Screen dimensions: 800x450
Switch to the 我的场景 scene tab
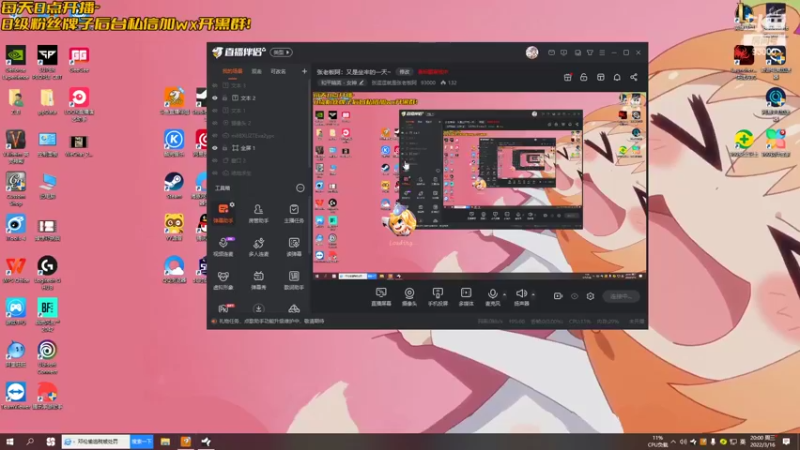pyautogui.click(x=232, y=71)
